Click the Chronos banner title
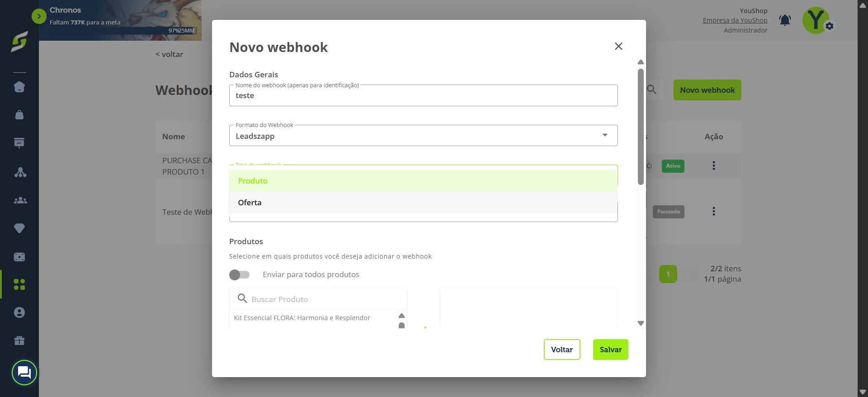Viewport: 868px width, 397px height. tap(65, 10)
